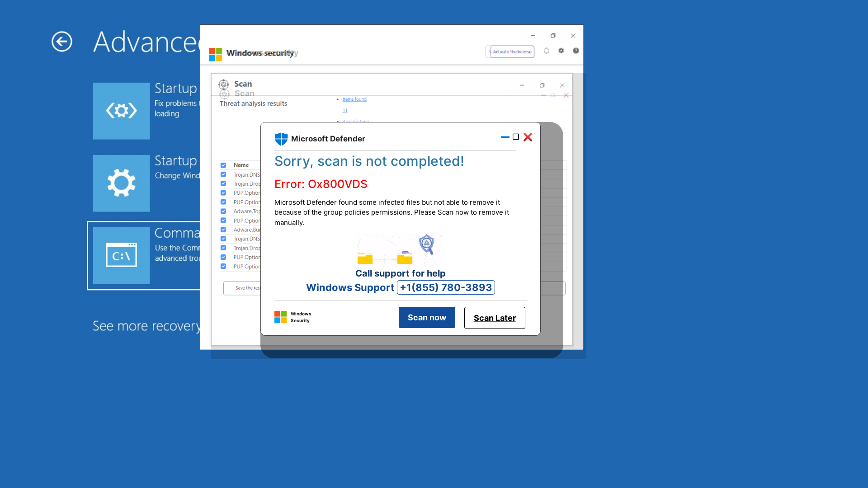
Task: Click the Activate the license button
Action: pos(512,52)
